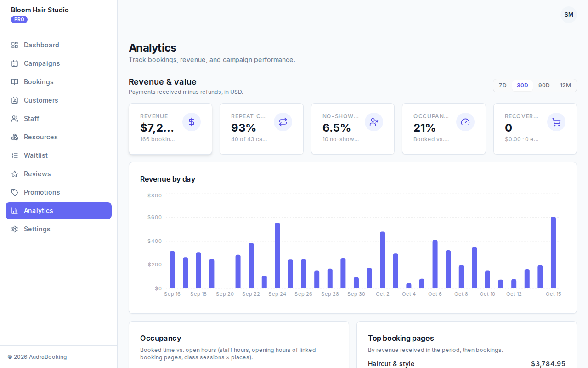588x368 pixels.
Task: Switch the period to 7D
Action: [x=503, y=86]
